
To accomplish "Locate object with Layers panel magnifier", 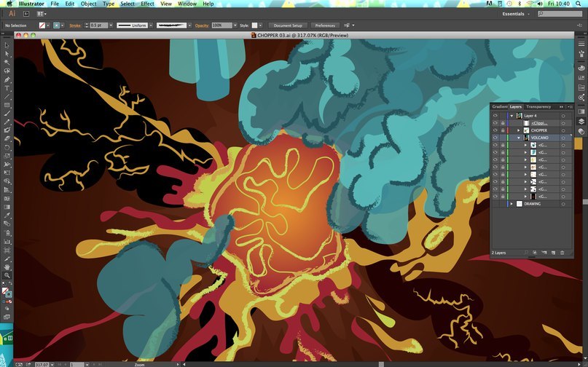I will click(x=527, y=253).
